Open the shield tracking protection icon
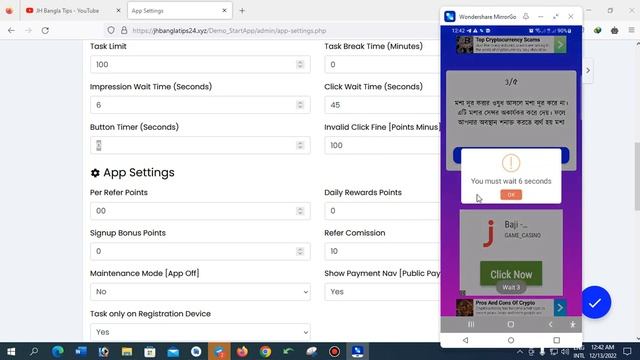This screenshot has height=360, width=640. tap(111, 30)
